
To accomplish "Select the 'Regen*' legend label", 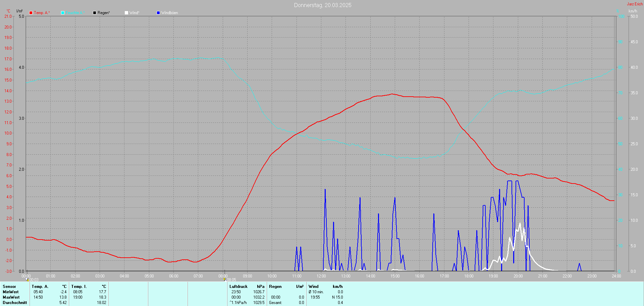I will [x=104, y=13].
